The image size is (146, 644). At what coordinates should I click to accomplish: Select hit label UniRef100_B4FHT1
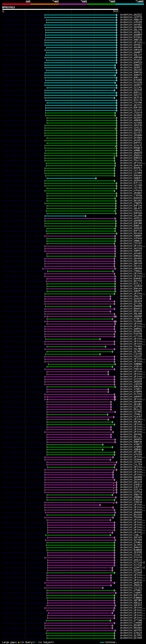(131, 143)
